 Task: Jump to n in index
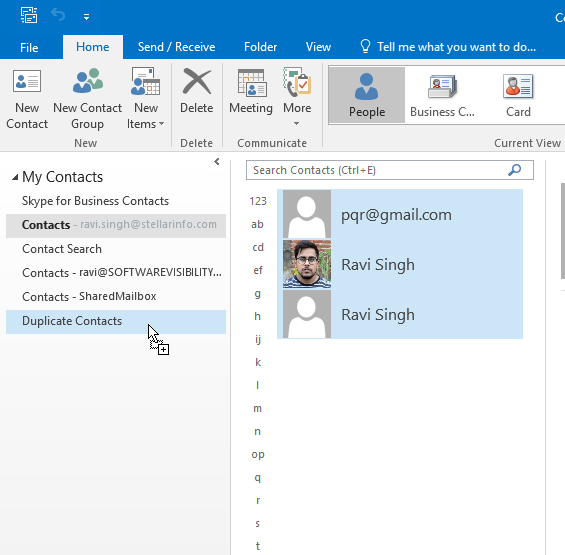tap(257, 431)
